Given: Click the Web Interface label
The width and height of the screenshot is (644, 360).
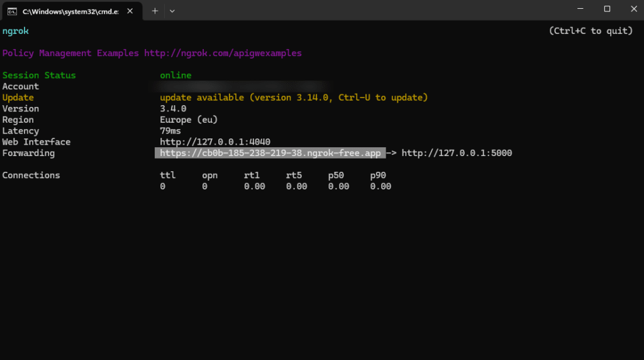Looking at the screenshot, I should (36, 142).
